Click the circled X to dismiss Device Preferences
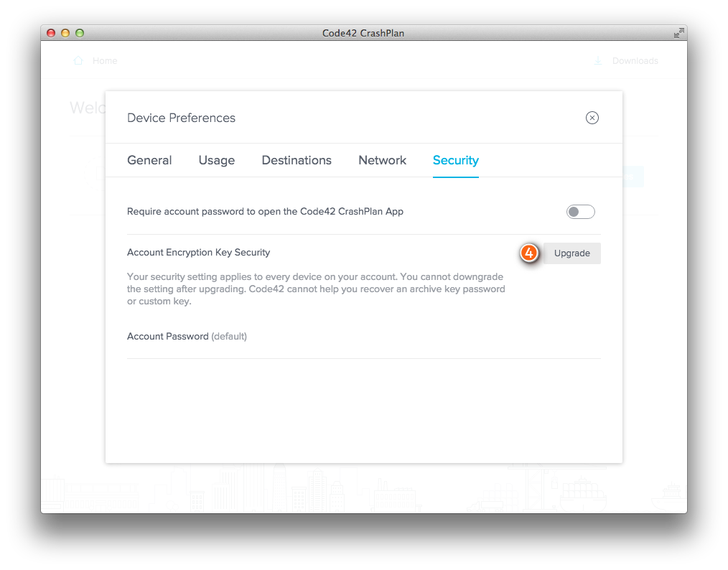Image resolution: width=728 pixels, height=570 pixels. click(x=592, y=118)
